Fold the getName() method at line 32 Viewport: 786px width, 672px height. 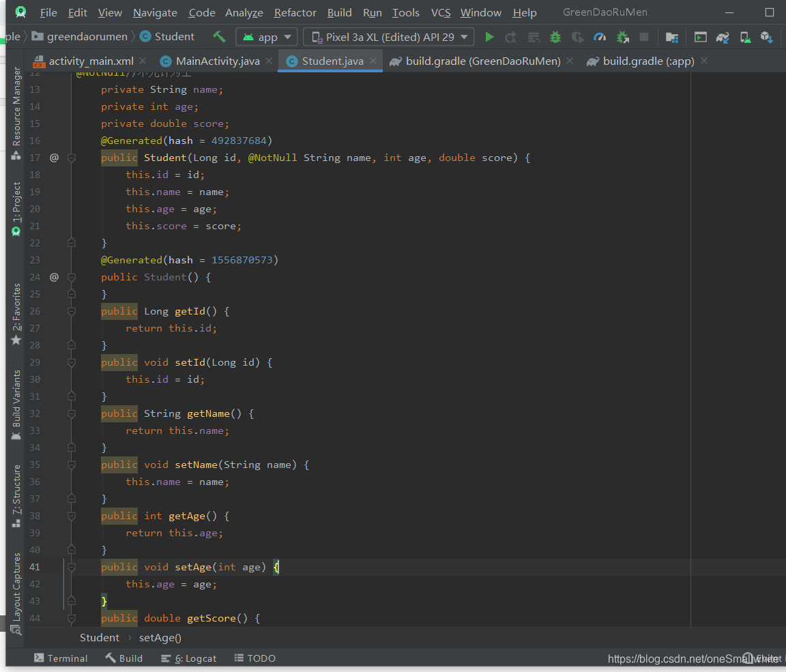coord(72,413)
